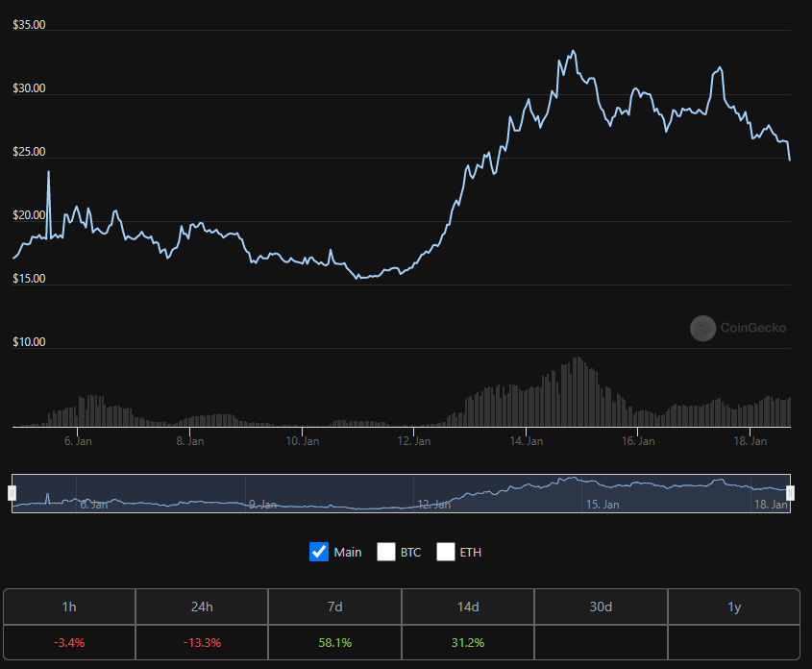This screenshot has width=812, height=669.
Task: Click the -3.4% change value
Action: [69, 641]
